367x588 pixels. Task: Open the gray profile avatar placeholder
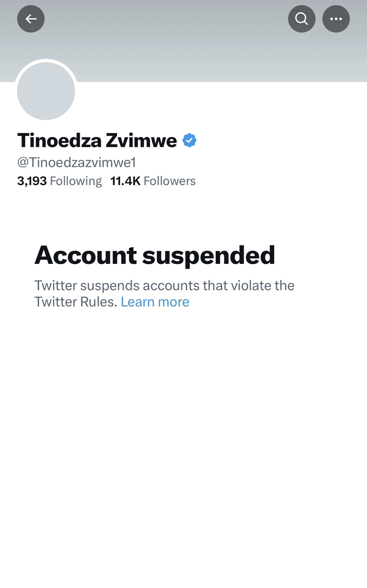click(46, 91)
